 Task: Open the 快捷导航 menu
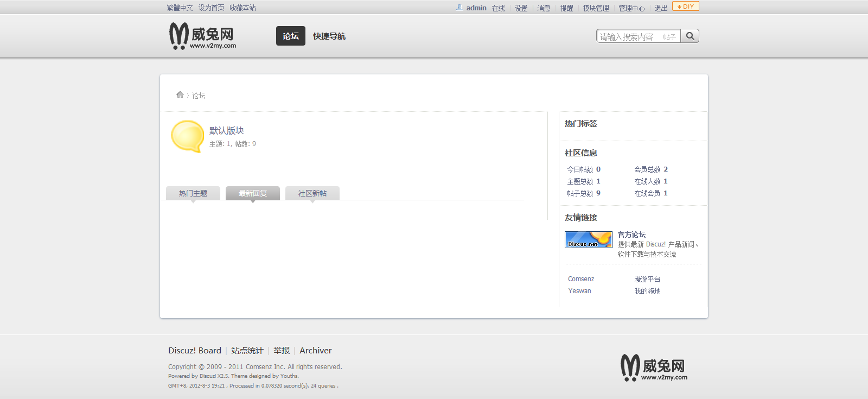coord(329,36)
